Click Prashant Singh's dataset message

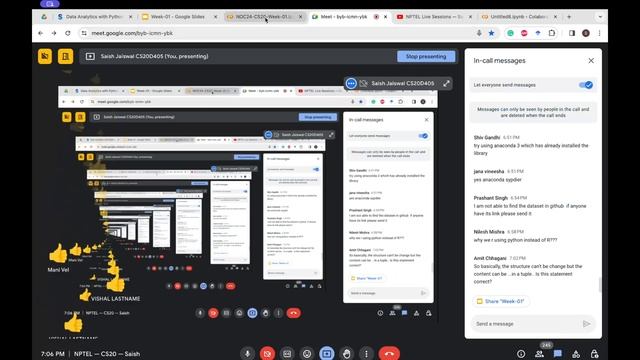(x=530, y=210)
